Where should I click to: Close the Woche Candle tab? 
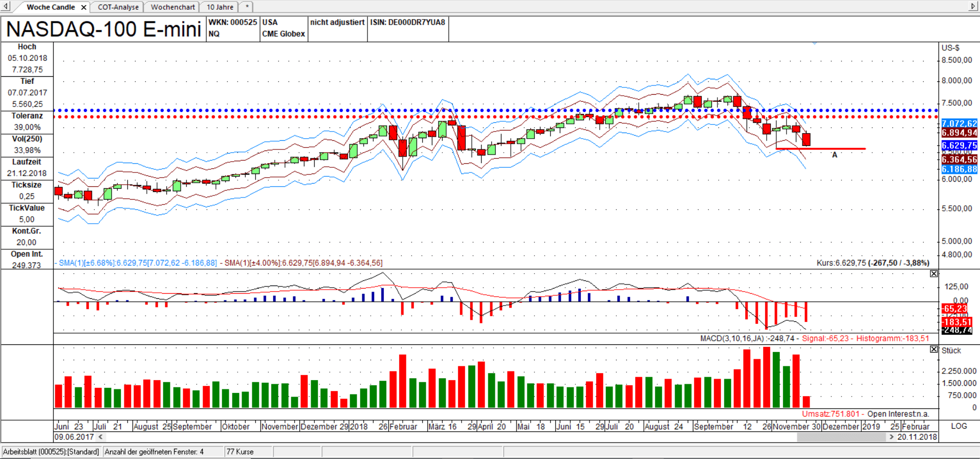(x=83, y=7)
